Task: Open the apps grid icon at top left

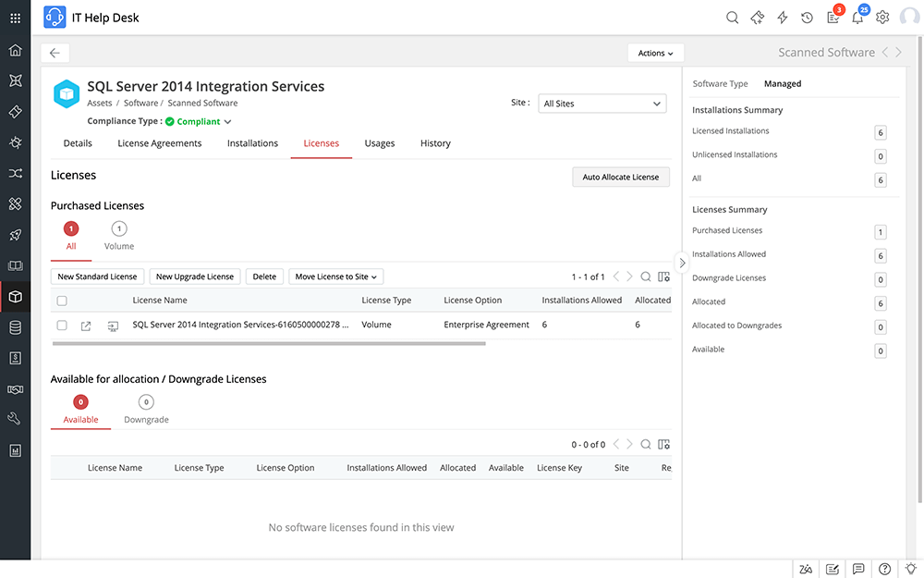Action: (x=14, y=17)
